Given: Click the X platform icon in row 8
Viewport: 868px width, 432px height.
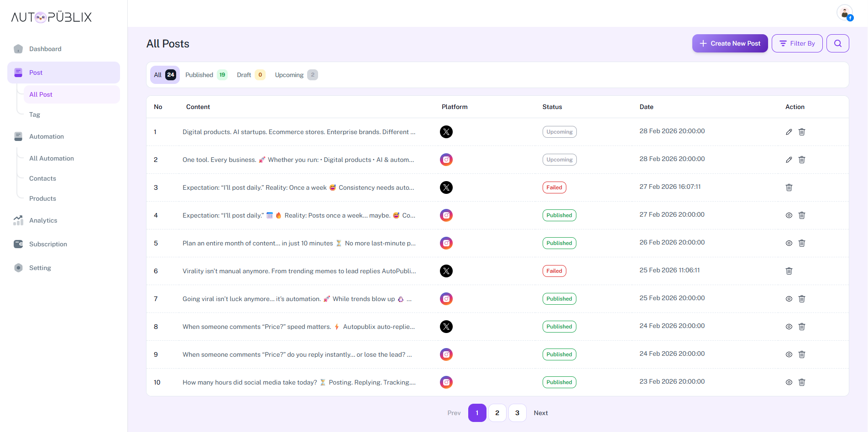Looking at the screenshot, I should point(446,327).
